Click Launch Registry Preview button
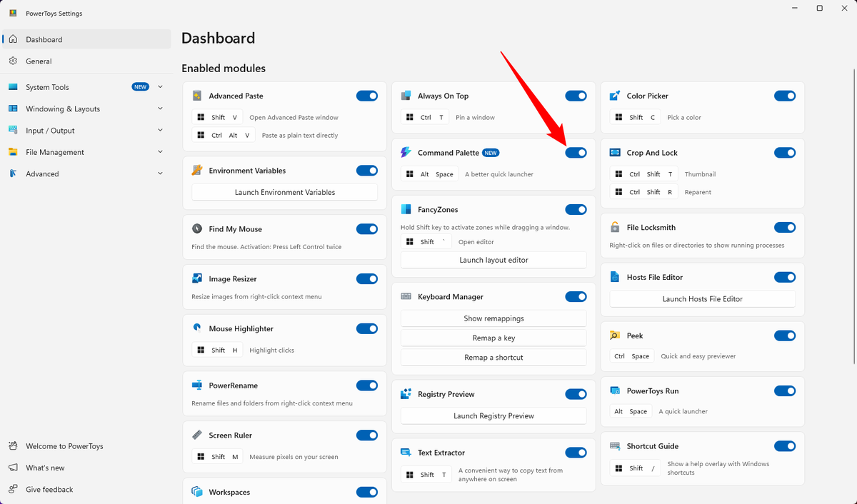This screenshot has width=857, height=504. click(493, 415)
